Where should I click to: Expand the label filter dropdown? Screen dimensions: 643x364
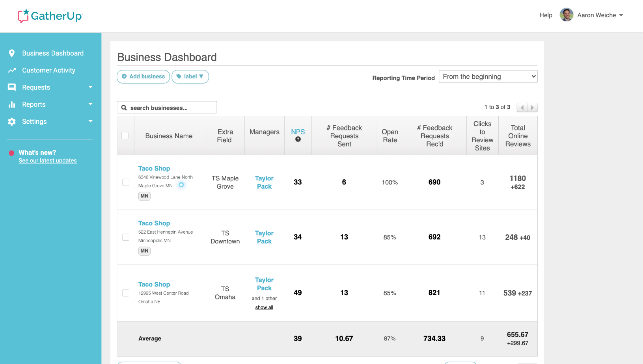click(190, 76)
